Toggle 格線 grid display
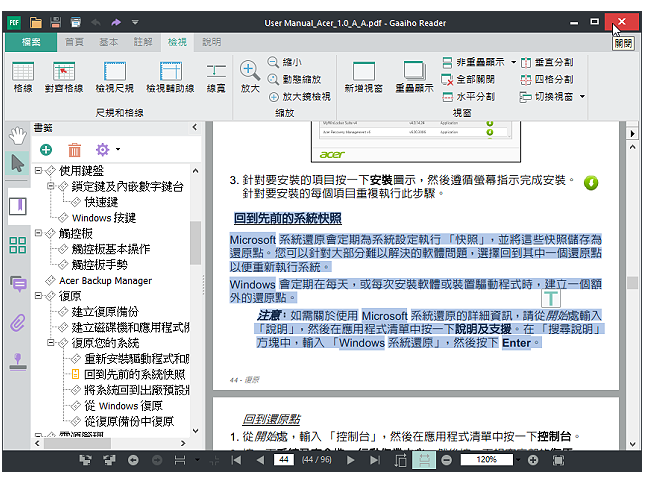Viewport: 653px width, 485px height. [23, 77]
